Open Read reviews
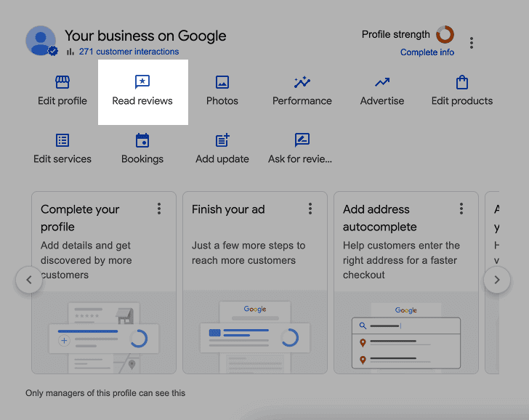 click(142, 92)
